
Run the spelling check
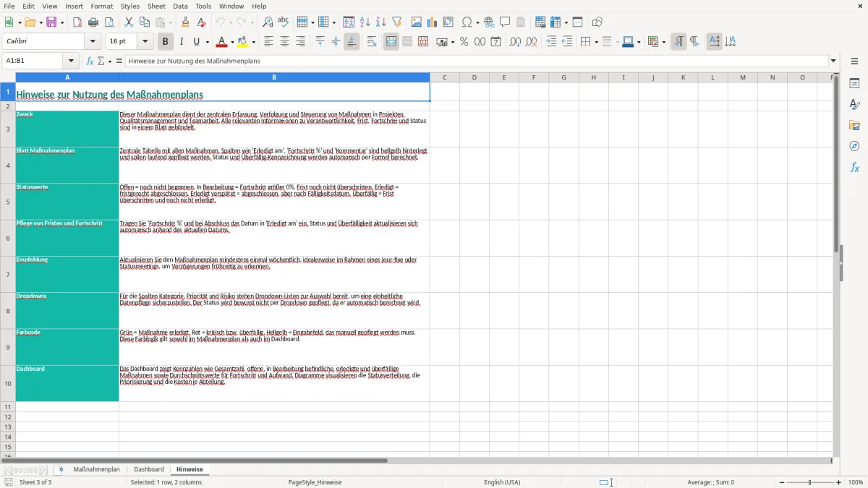[x=284, y=22]
